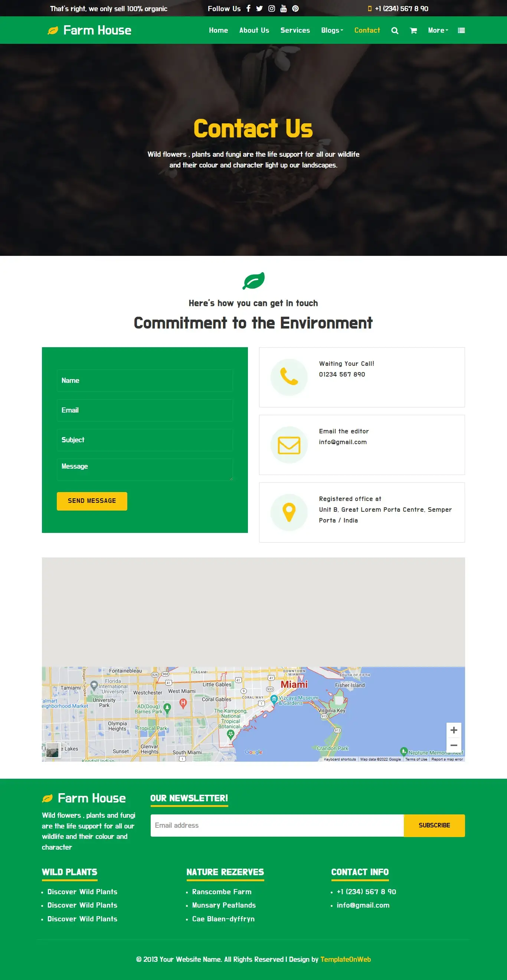Click the yellow location pin icon
Image resolution: width=507 pixels, height=980 pixels.
(x=289, y=512)
